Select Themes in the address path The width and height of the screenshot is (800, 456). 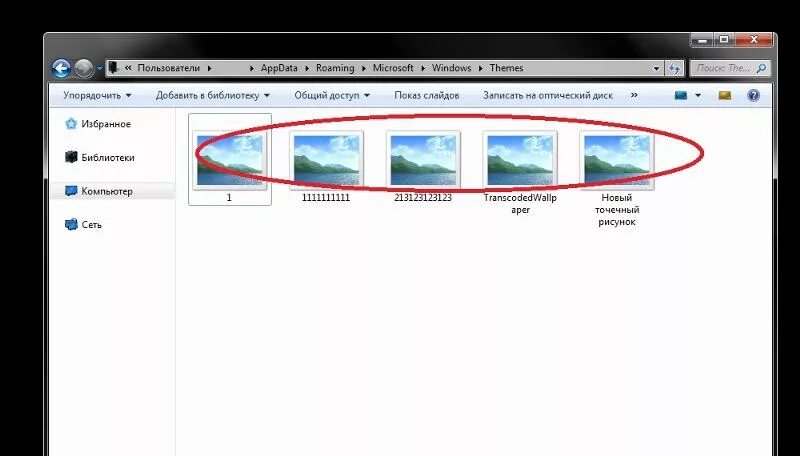(506, 68)
